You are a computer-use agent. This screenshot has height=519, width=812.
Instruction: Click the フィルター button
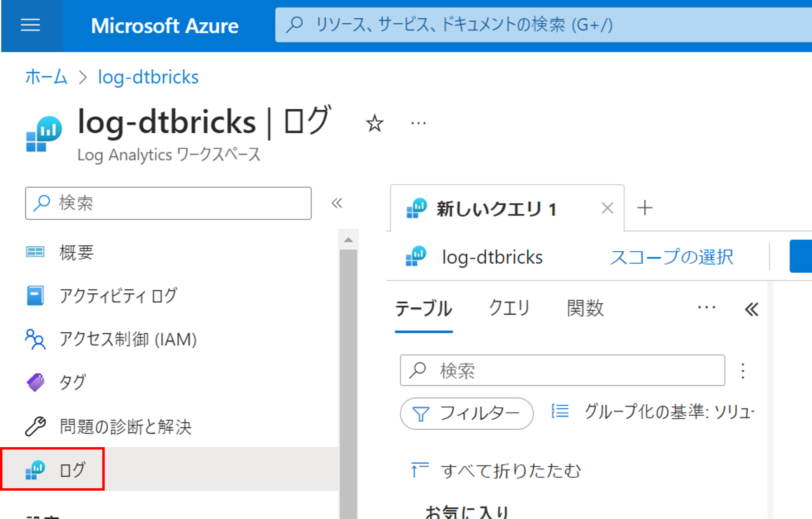click(x=466, y=413)
